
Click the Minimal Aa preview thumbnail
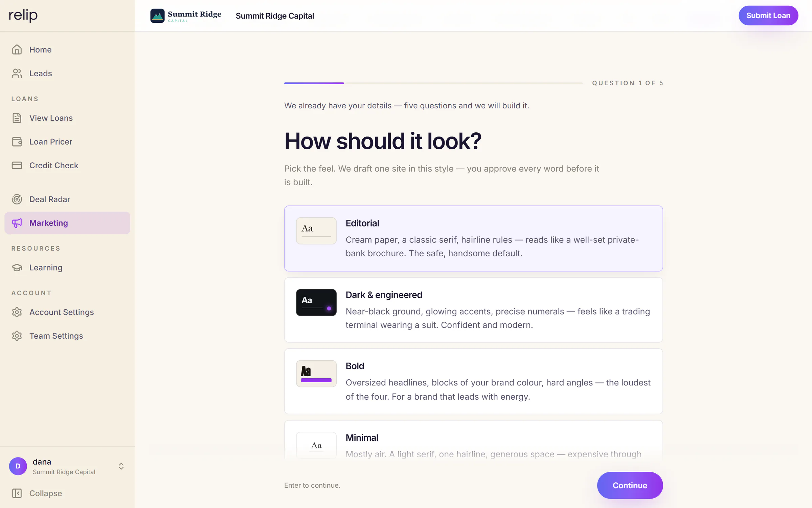(x=316, y=445)
